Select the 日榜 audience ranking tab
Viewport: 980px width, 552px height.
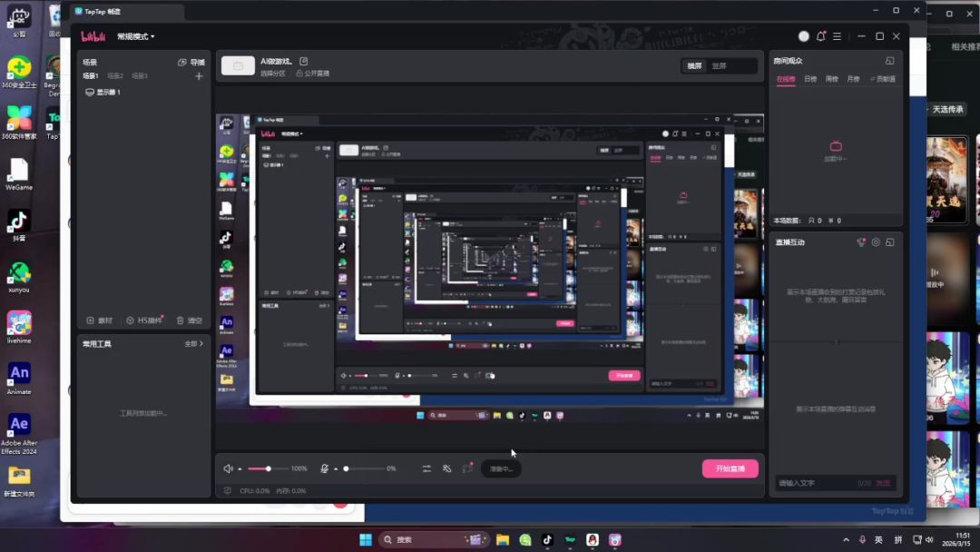tap(810, 79)
